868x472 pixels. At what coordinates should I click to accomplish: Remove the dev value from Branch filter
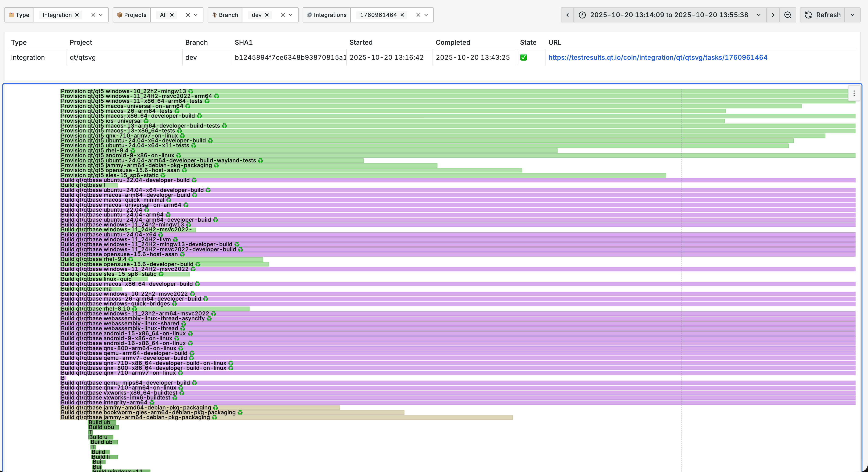coord(267,15)
